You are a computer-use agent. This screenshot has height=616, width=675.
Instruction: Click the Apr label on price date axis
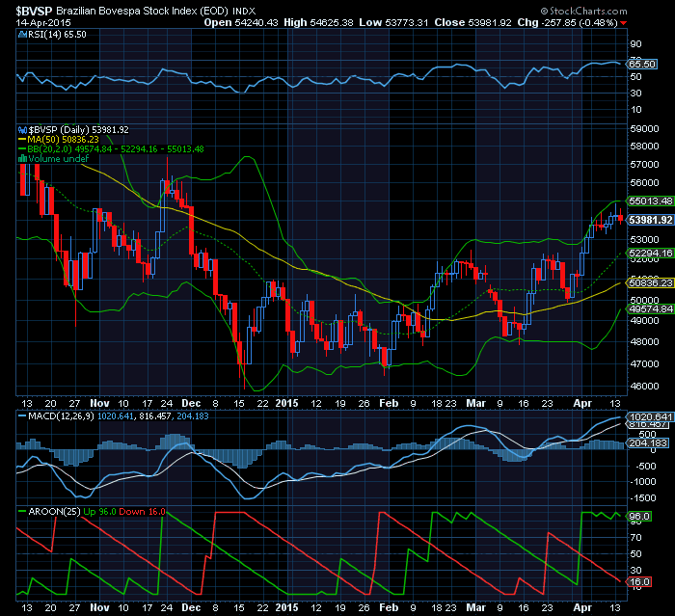[582, 403]
